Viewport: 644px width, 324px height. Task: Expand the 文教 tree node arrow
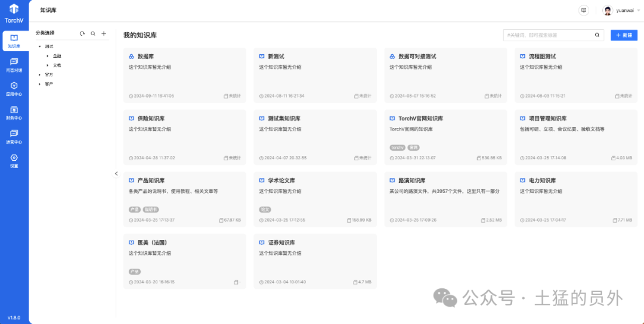tap(48, 65)
